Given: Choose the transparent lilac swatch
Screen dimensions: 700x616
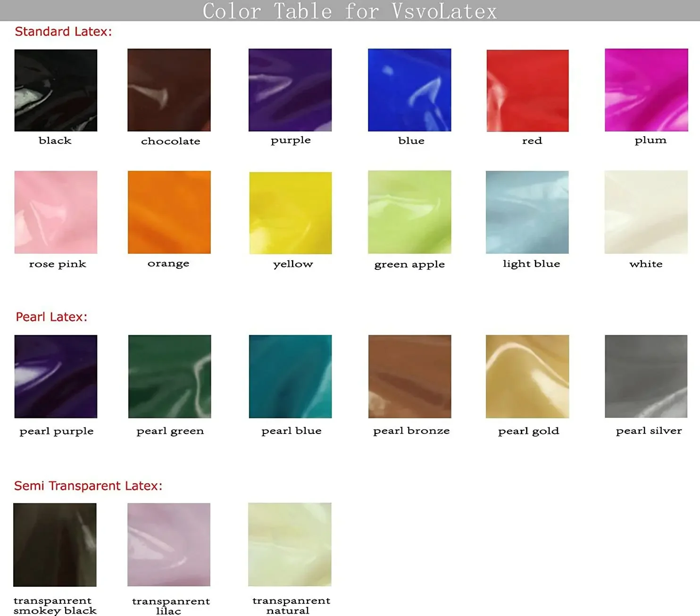Looking at the screenshot, I should click(169, 545).
